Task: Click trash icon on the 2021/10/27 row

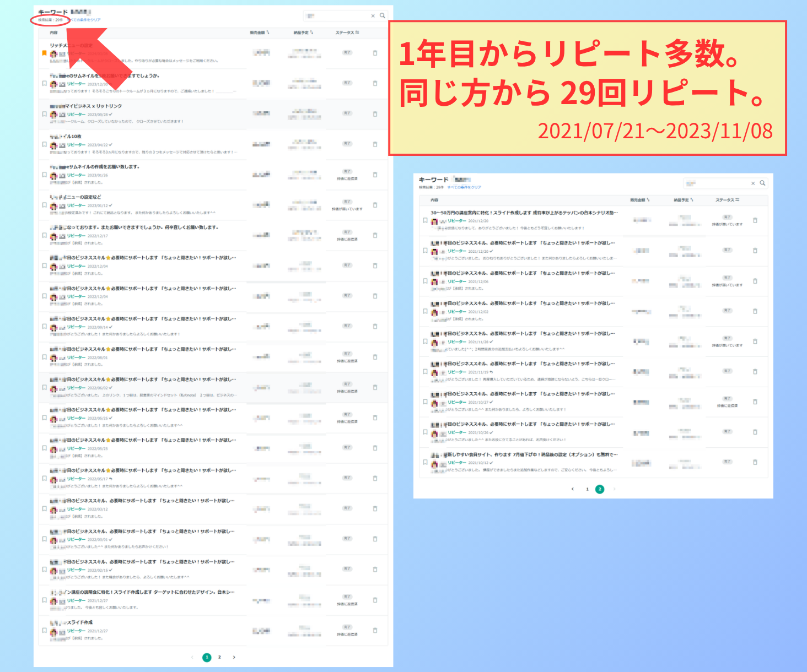Action: point(755,402)
